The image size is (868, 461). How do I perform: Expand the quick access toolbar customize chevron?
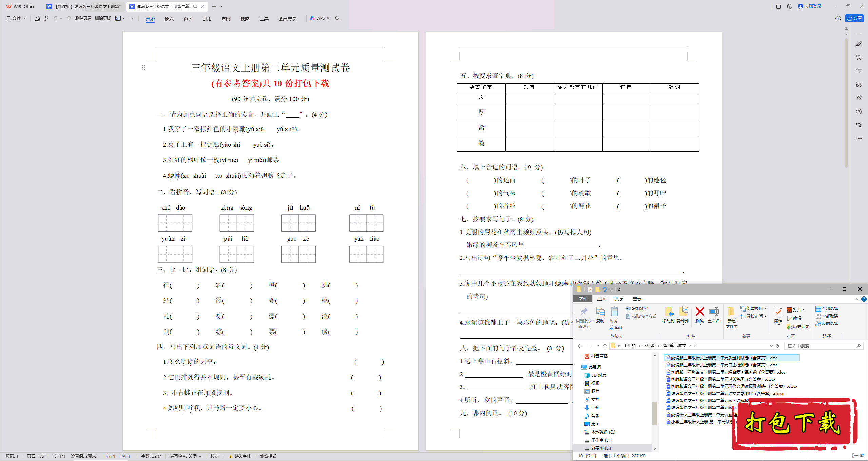click(x=132, y=18)
